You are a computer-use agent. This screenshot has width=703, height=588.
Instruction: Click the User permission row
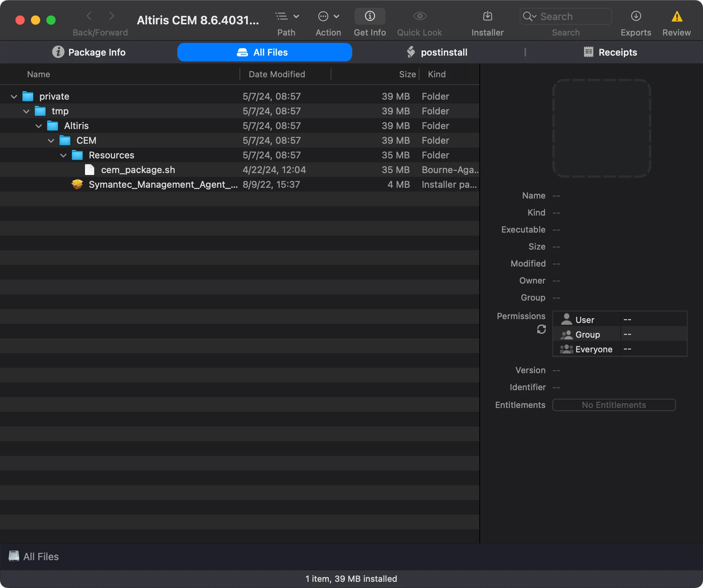pyautogui.click(x=620, y=319)
